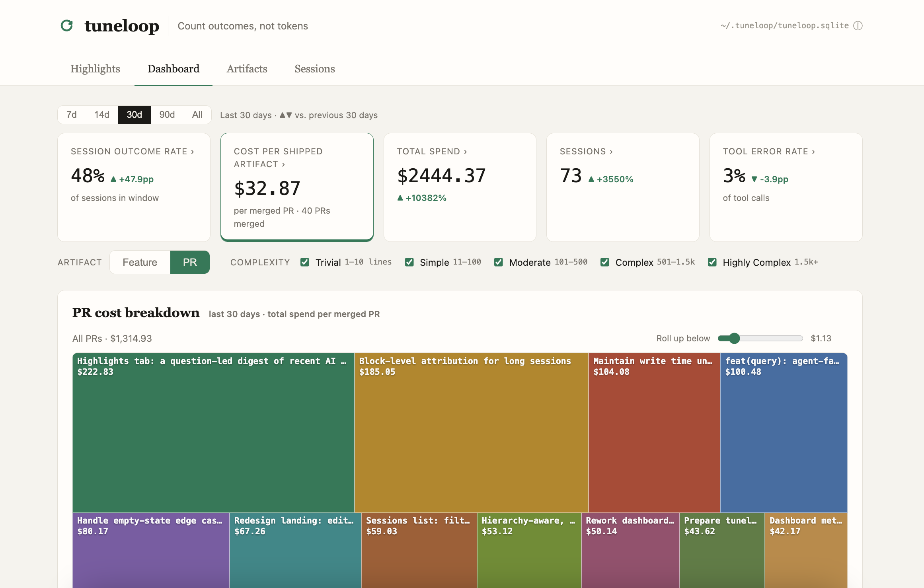Switch artifact type to Feature
This screenshot has height=588, width=924.
(x=140, y=262)
